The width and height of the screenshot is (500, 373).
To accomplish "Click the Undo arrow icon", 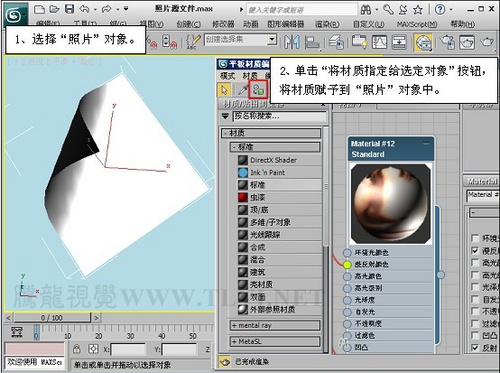I will (x=84, y=9).
